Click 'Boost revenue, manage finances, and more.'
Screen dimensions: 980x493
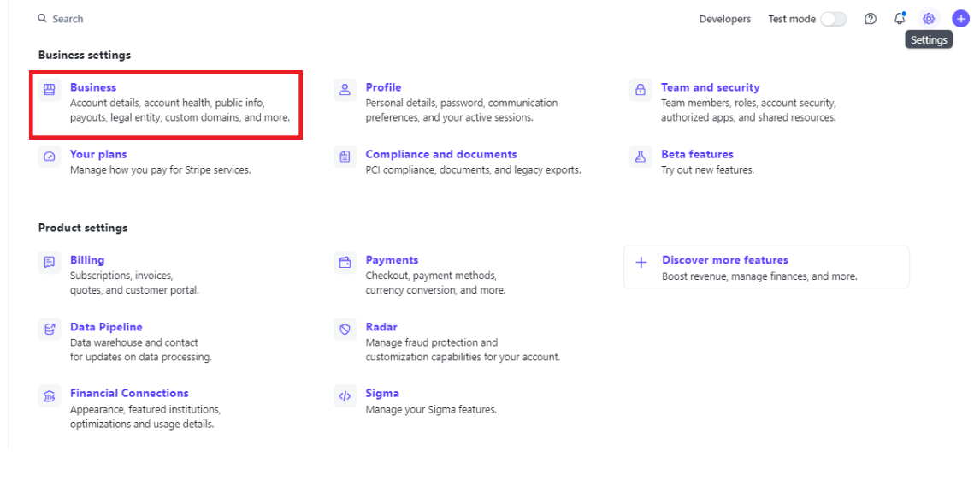click(x=759, y=276)
